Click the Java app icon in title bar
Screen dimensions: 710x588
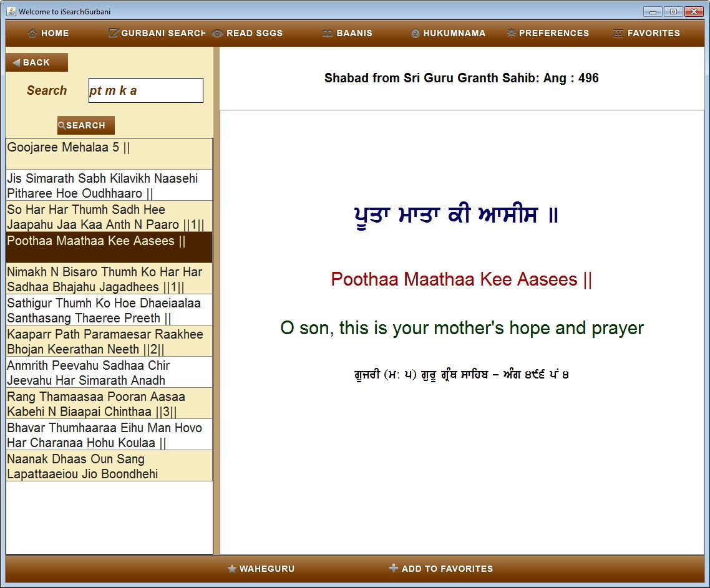(11, 11)
